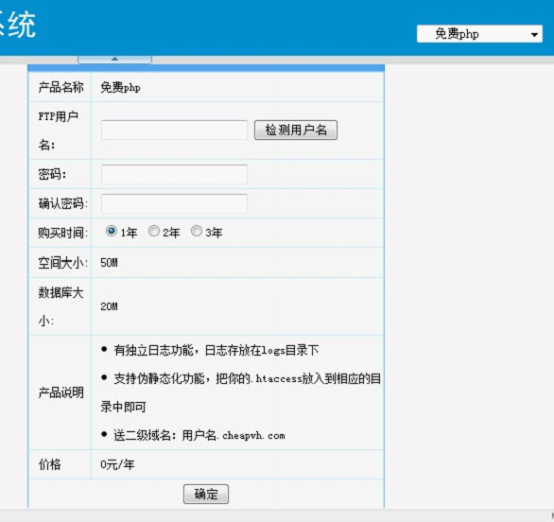
Task: Click the 价格 label
Action: [50, 464]
